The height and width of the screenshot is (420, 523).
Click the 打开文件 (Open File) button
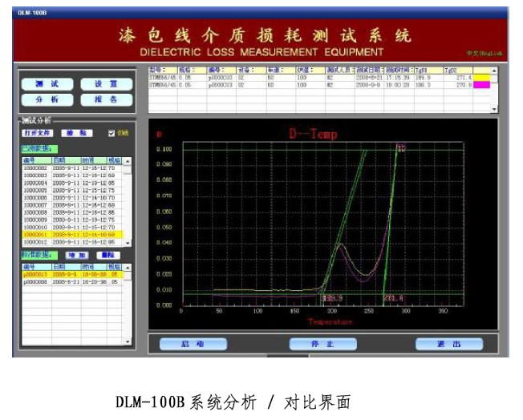click(x=37, y=132)
